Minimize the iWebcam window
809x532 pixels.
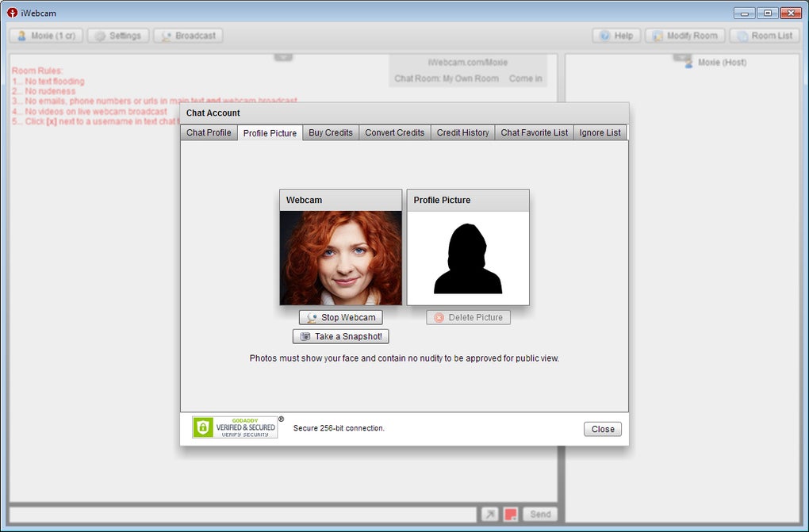point(745,13)
